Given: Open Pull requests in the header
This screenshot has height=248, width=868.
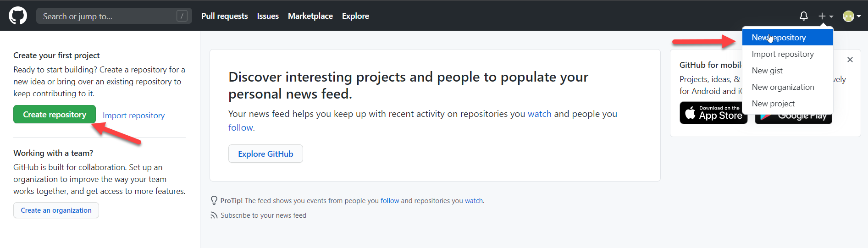Looking at the screenshot, I should (x=225, y=16).
